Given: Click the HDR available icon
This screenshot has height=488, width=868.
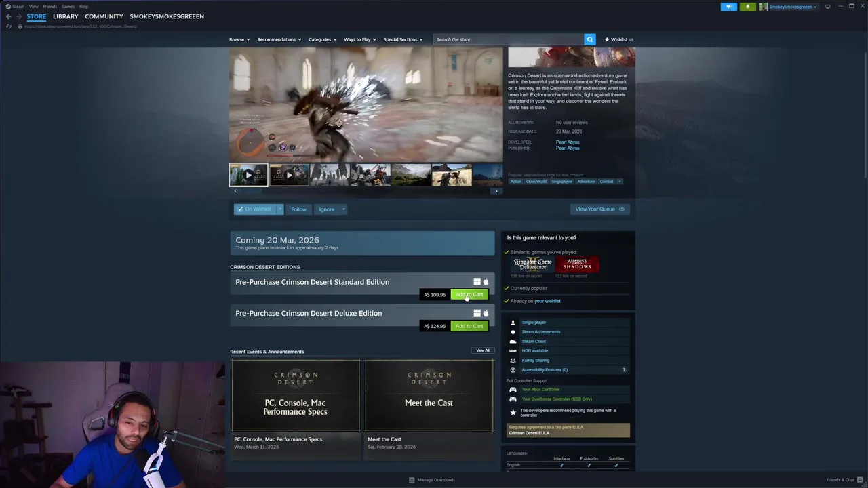Looking at the screenshot, I should (513, 351).
